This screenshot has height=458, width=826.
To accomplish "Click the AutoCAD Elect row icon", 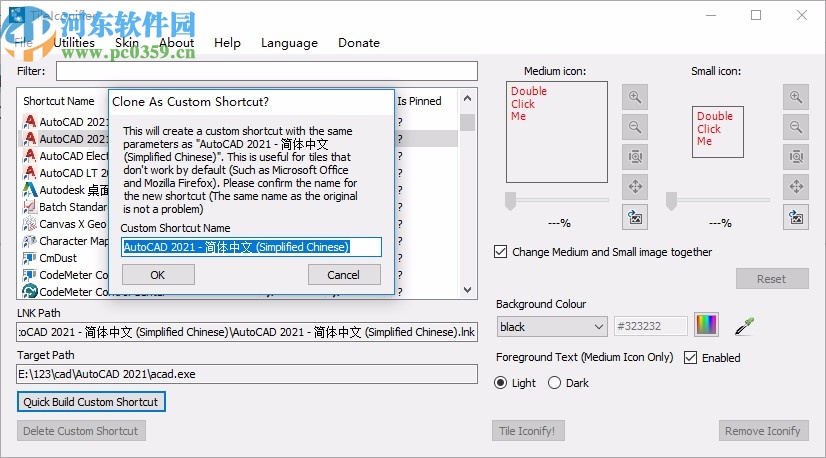I will pyautogui.click(x=30, y=156).
